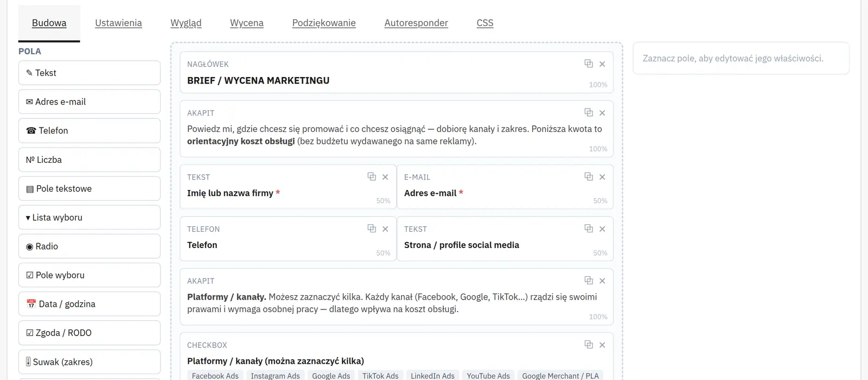The height and width of the screenshot is (380, 868).
Task: Duplicate the Telefon field block
Action: pyautogui.click(x=372, y=229)
